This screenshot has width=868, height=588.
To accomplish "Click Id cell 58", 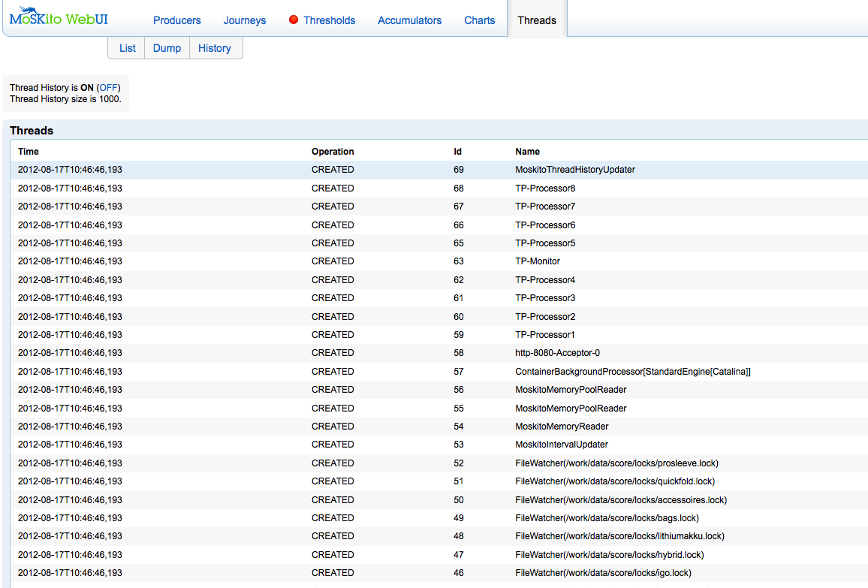I will (458, 353).
